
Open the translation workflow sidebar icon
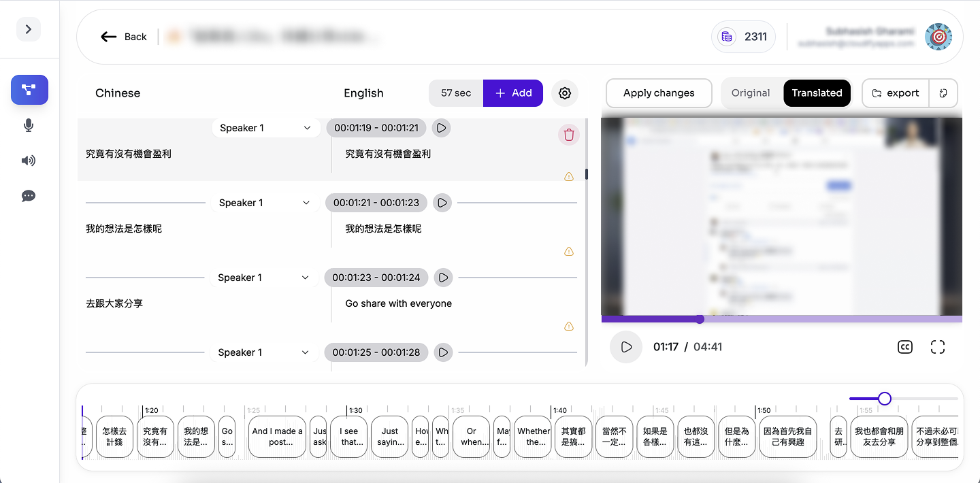(x=29, y=90)
